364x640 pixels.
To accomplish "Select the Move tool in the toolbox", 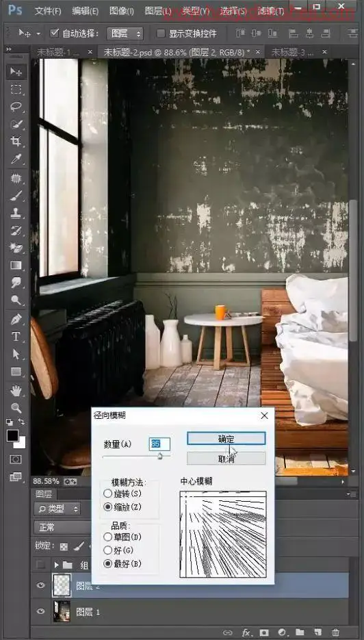I will pos(16,72).
